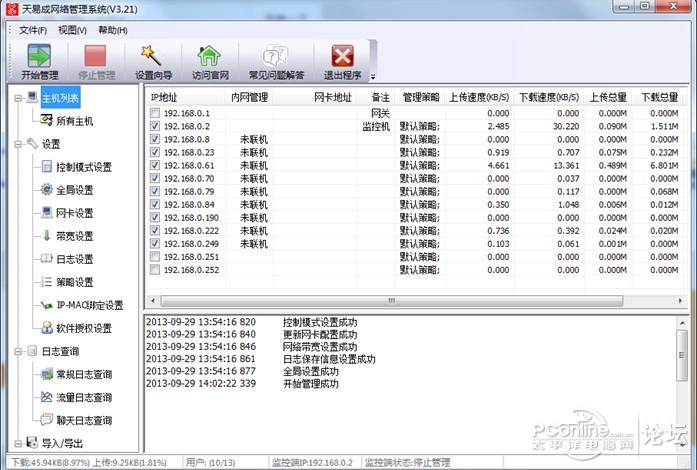Select the 导入/导出 tree node
This screenshot has width=697, height=470.
(x=62, y=443)
